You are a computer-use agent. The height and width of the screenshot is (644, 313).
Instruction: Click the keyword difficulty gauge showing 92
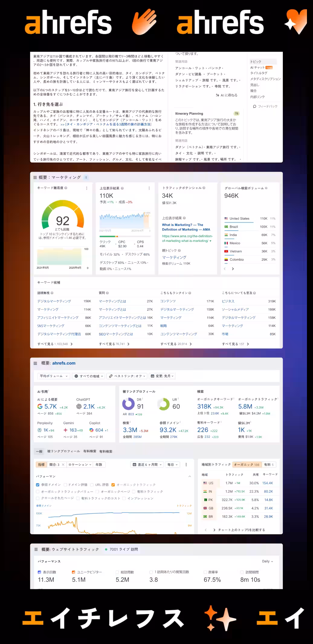click(x=63, y=218)
